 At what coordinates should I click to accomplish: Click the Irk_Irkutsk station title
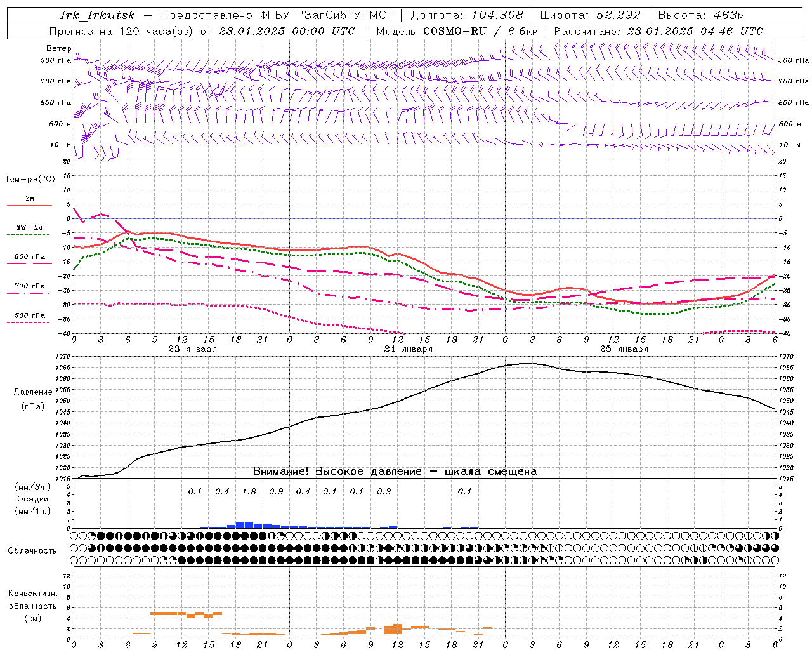(97, 15)
